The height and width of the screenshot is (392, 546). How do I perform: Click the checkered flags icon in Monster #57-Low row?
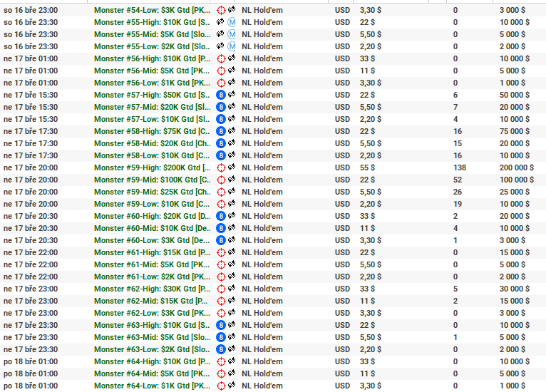(232, 119)
